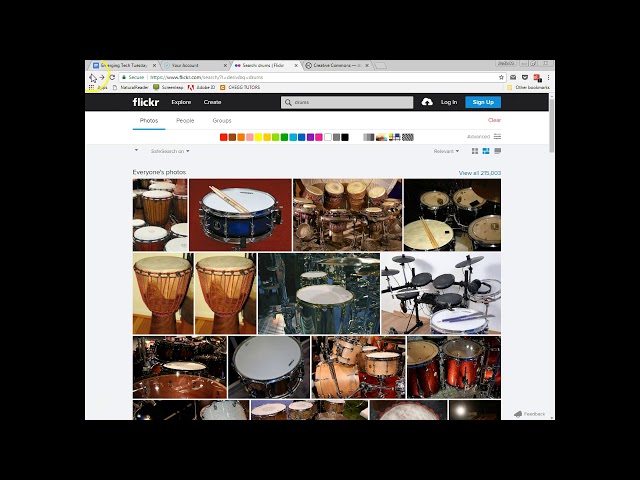The width and height of the screenshot is (640, 480).
Task: Select the brown color swatch
Action: 232,137
